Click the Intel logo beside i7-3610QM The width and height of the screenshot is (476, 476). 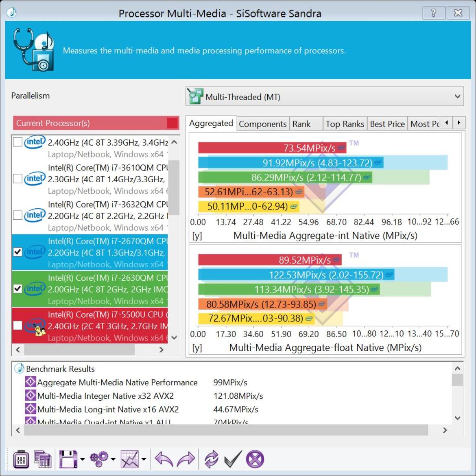35,179
